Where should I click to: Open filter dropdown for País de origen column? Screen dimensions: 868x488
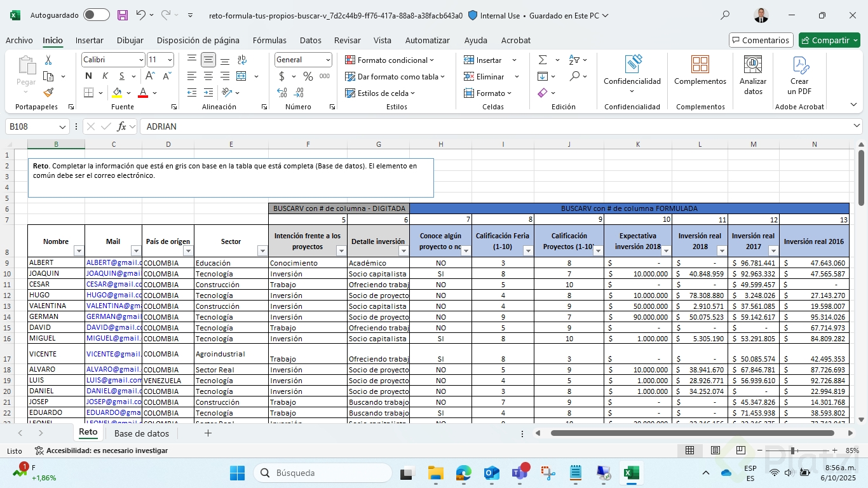tap(187, 251)
